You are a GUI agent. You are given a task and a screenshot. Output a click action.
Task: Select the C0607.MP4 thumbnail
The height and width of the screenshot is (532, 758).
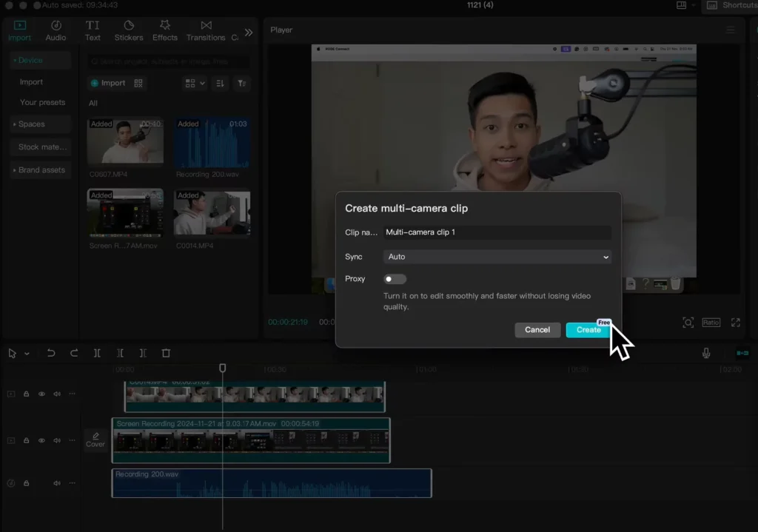[125, 141]
